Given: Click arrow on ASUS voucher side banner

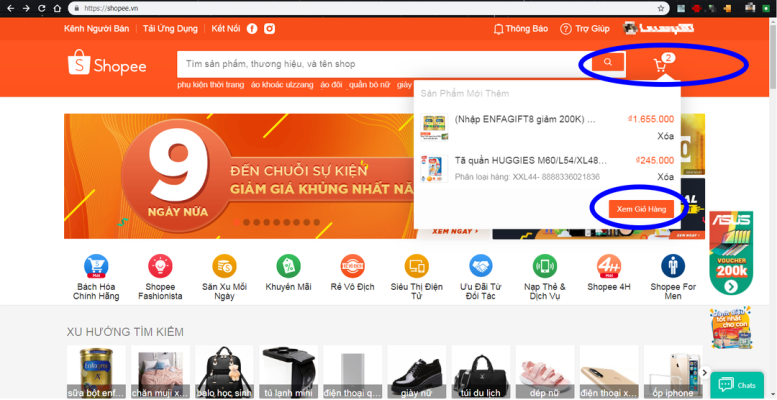Looking at the screenshot, I should [x=730, y=286].
